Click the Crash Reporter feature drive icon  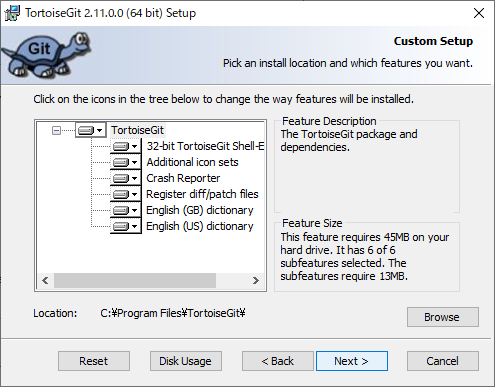(126, 178)
